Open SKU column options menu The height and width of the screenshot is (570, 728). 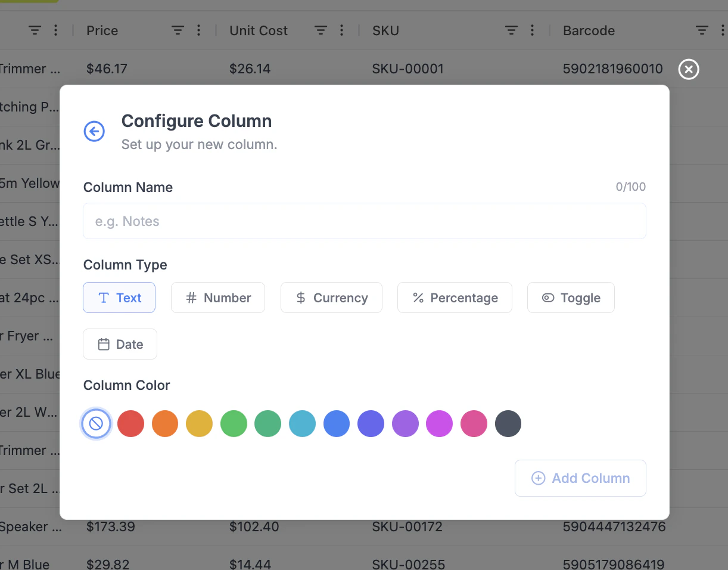532,30
